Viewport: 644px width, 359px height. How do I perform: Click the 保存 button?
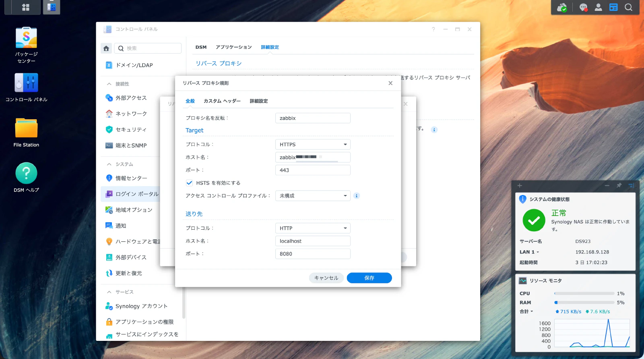click(369, 278)
